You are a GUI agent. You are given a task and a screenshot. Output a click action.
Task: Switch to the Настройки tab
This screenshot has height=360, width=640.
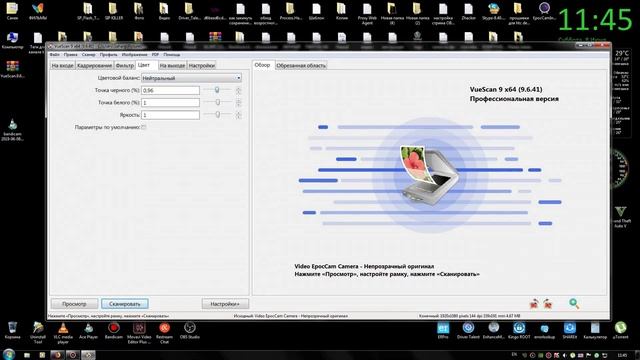(202, 65)
